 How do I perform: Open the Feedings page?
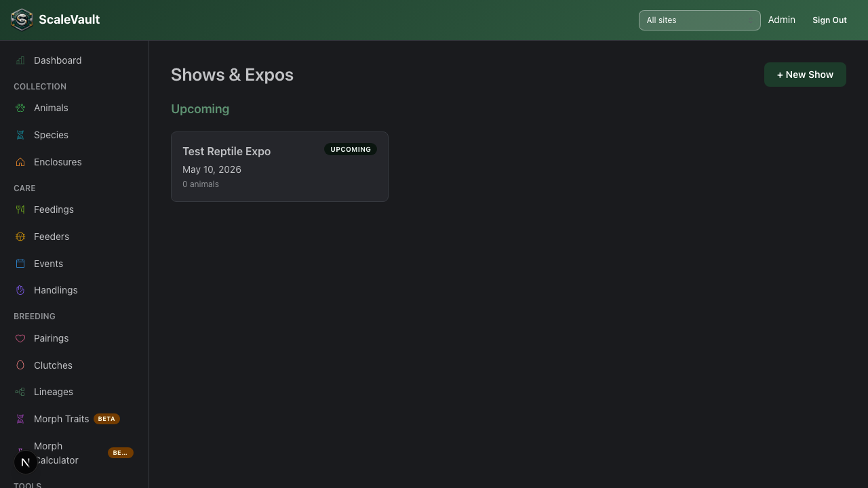74,209
